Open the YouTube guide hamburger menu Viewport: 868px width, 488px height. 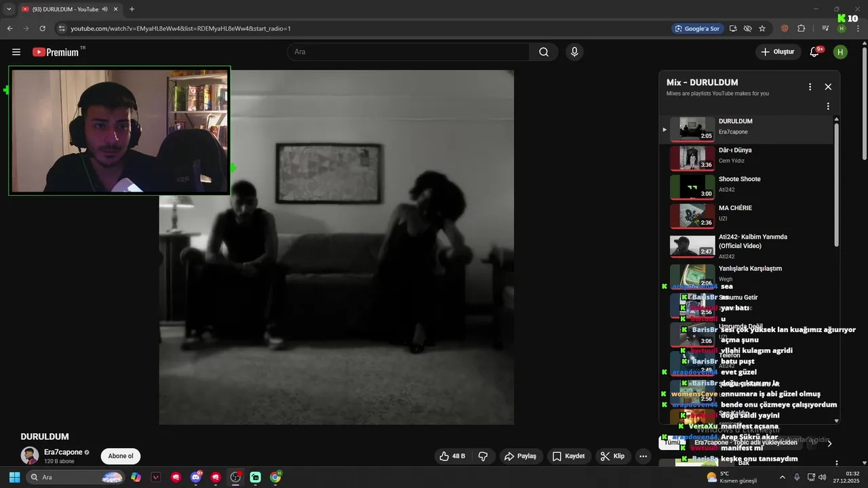(16, 52)
